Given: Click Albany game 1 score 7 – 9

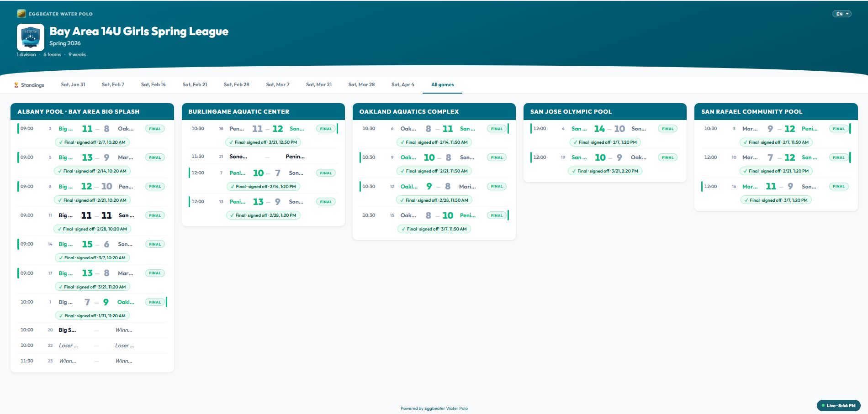Looking at the screenshot, I should point(96,302).
